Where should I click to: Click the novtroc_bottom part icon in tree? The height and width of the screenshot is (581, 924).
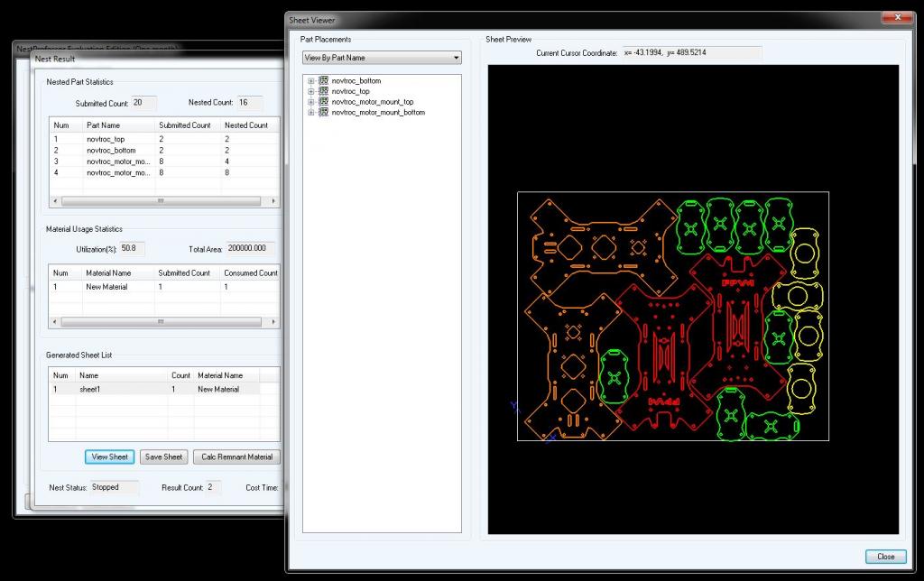(x=324, y=81)
